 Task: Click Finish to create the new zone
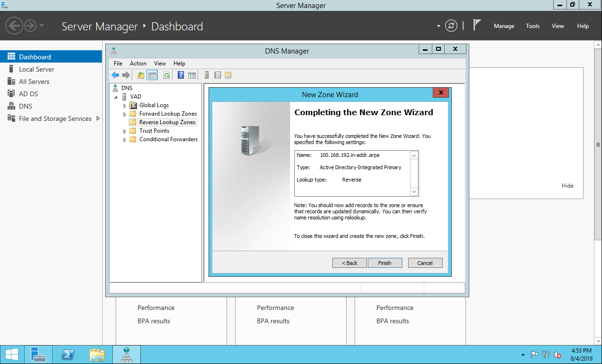tap(385, 263)
